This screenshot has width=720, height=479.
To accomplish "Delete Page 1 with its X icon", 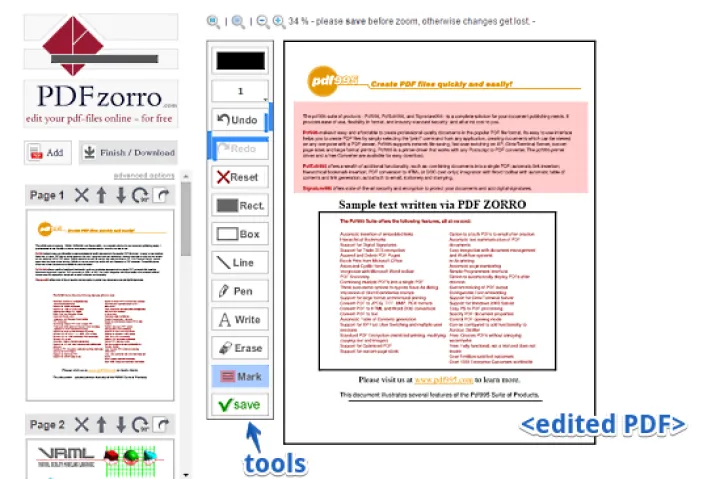I will (82, 195).
